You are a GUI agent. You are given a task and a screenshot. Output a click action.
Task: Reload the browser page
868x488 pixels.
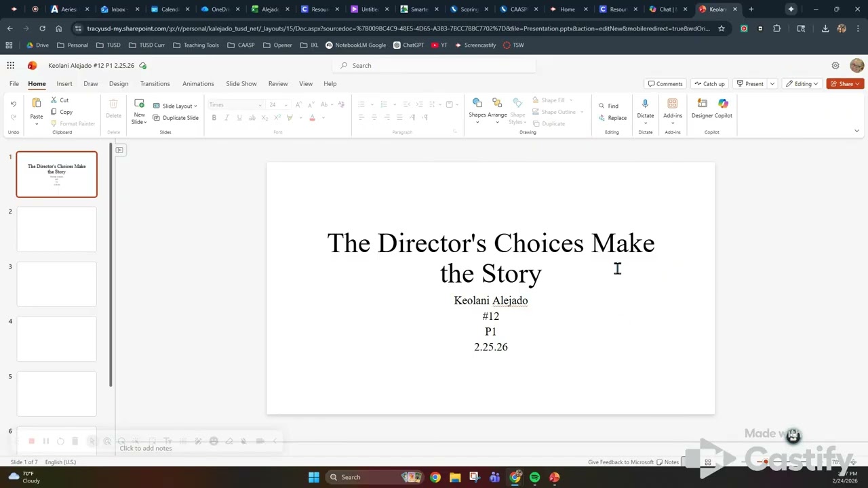[42, 28]
